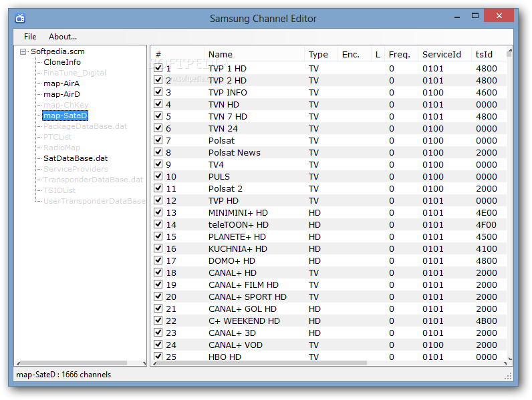Sort by the tsId column header
532x400 pixels.
pos(489,54)
